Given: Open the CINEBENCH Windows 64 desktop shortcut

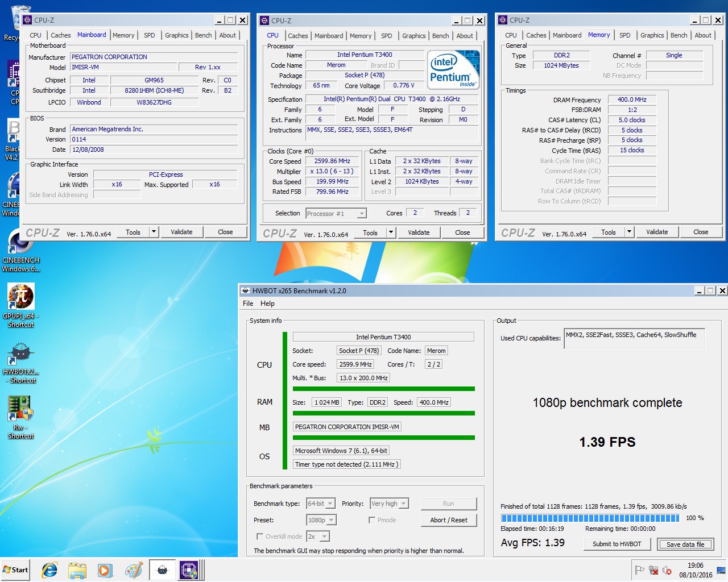Looking at the screenshot, I should (20, 249).
